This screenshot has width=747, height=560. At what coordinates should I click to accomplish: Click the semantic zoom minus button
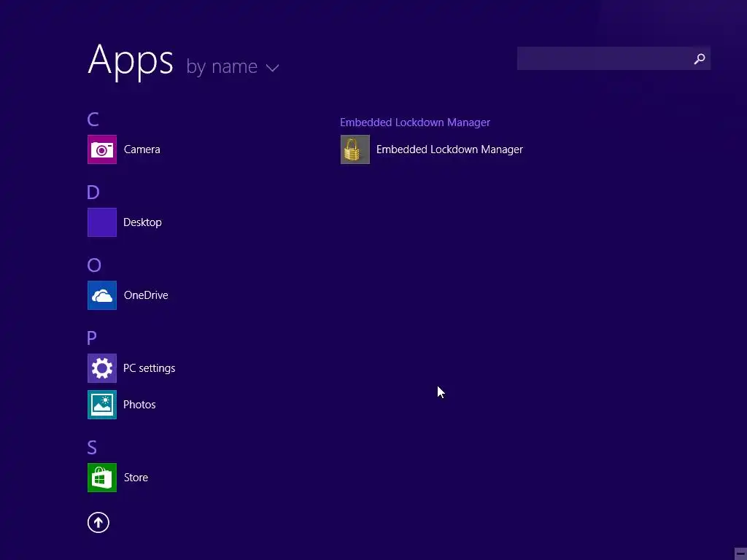pos(740,553)
